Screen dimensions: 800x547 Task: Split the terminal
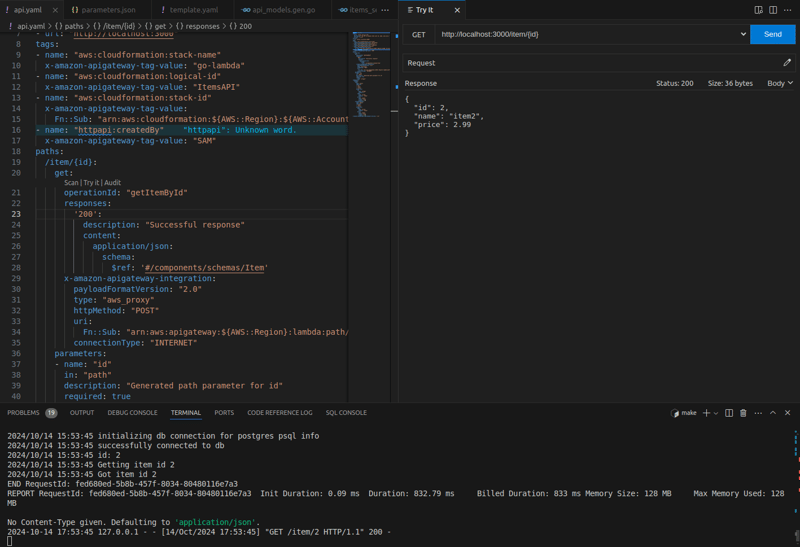pos(729,413)
